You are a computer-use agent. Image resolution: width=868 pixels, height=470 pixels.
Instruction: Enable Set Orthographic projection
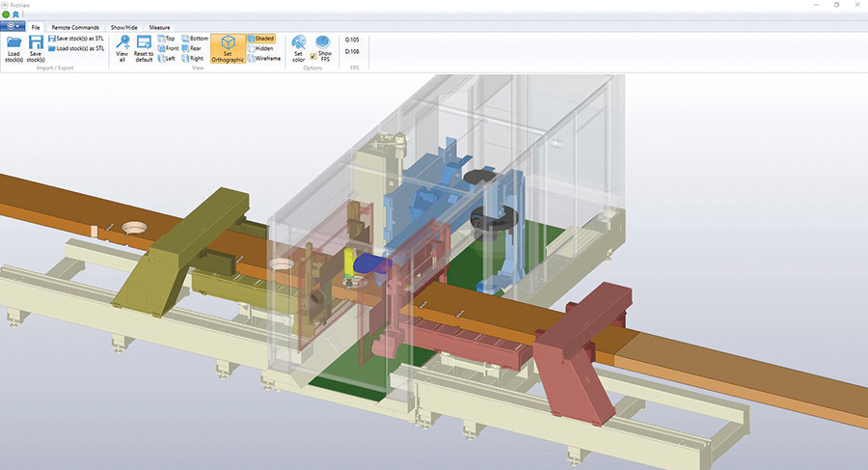tap(228, 48)
